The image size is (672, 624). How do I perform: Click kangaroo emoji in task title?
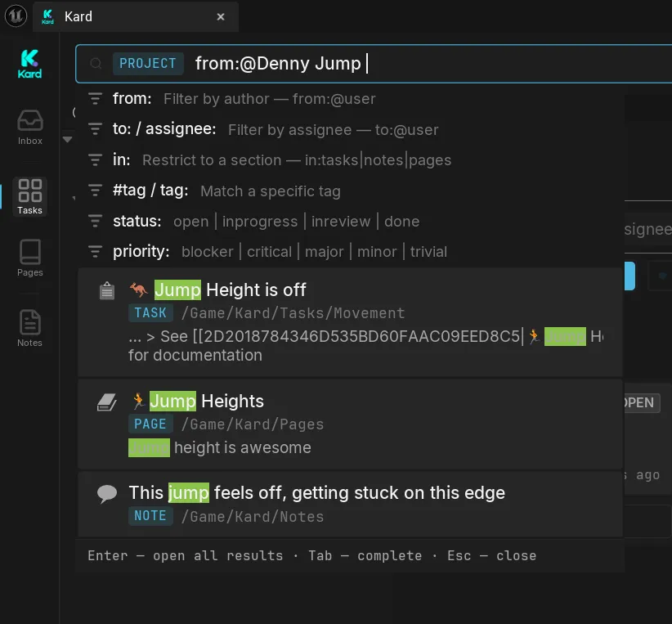tap(139, 290)
